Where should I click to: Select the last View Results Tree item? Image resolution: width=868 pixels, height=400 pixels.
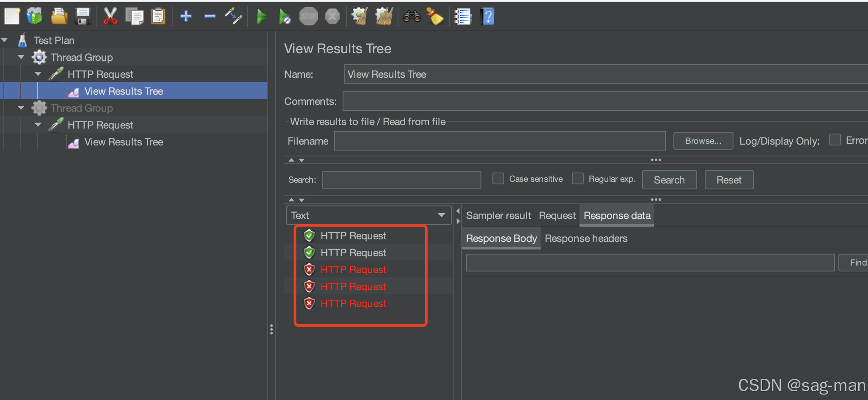[124, 142]
